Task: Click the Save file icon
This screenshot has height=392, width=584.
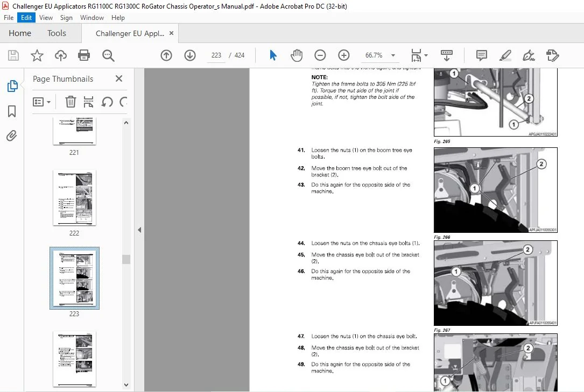Action: 13,55
